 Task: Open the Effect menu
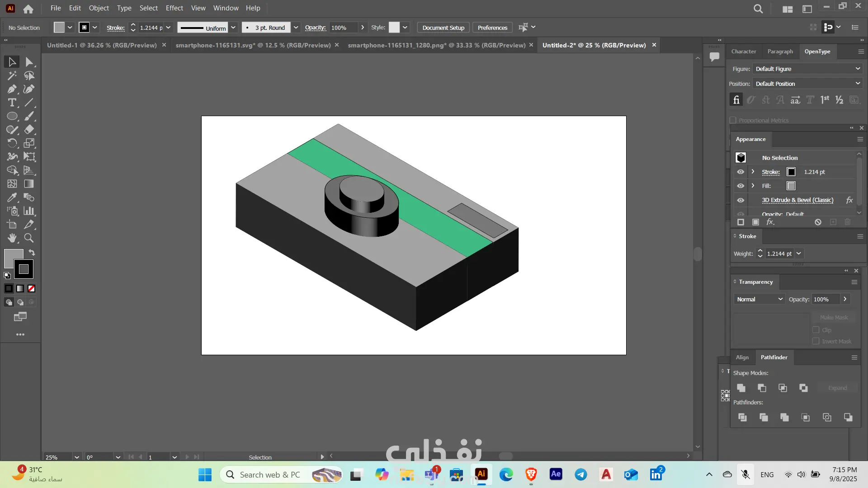[174, 8]
